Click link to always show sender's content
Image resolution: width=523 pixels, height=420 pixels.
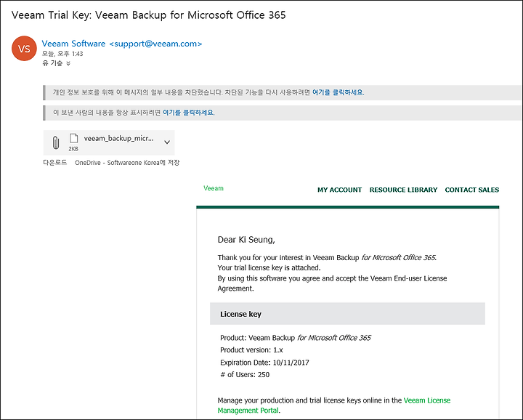188,113
